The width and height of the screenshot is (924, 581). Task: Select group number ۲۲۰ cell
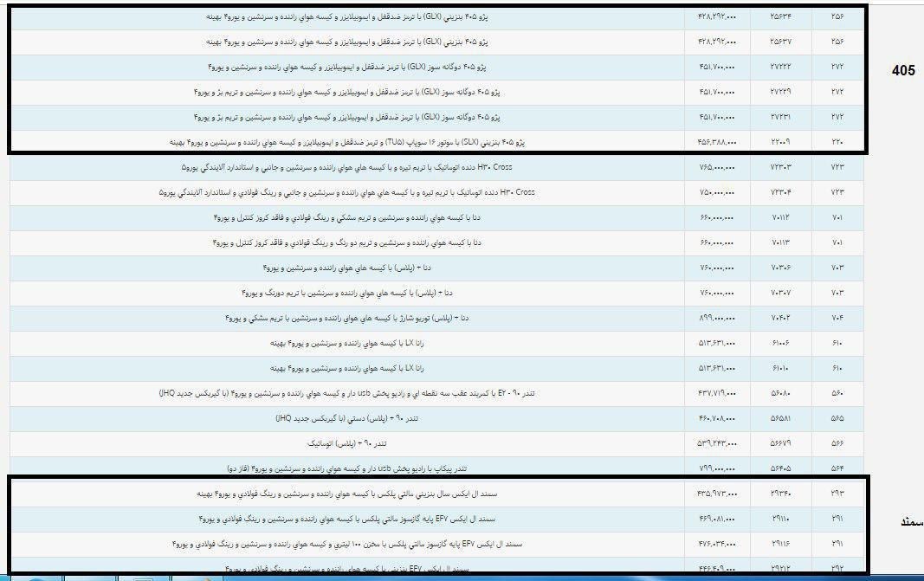[x=837, y=142]
